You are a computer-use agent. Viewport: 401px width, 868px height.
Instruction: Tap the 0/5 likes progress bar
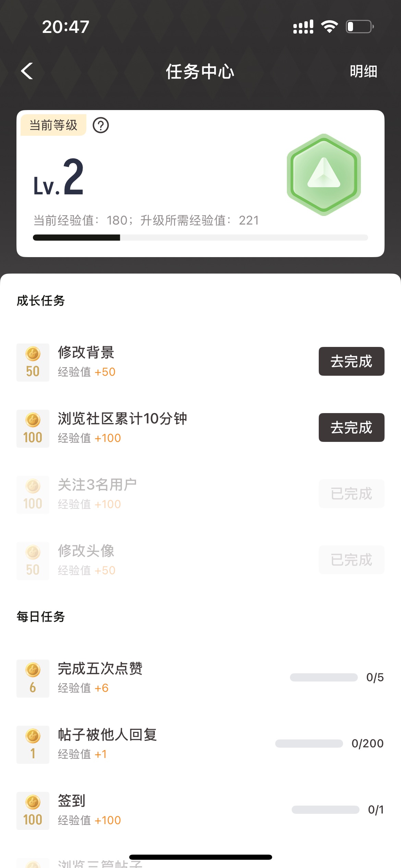pyautogui.click(x=324, y=677)
